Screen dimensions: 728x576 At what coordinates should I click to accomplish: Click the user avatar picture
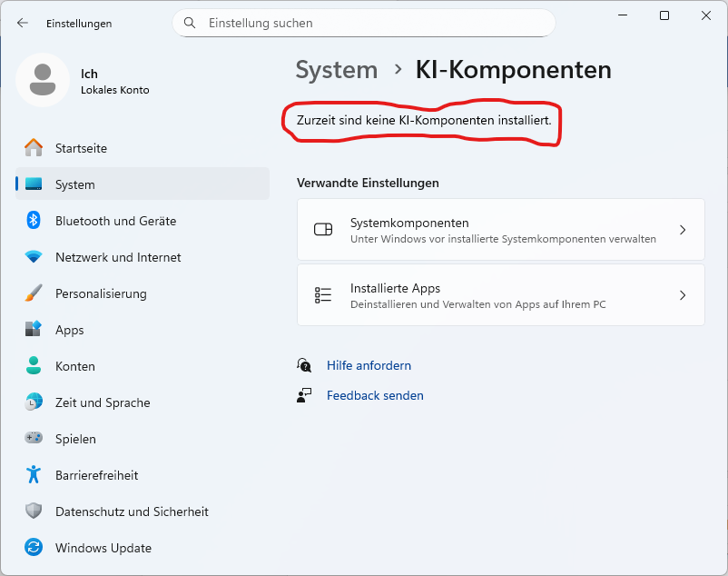pos(43,80)
